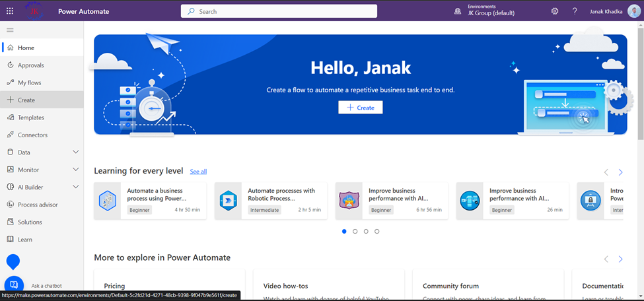This screenshot has width=644, height=301.
Task: Click the JK organization logo
Action: (34, 11)
